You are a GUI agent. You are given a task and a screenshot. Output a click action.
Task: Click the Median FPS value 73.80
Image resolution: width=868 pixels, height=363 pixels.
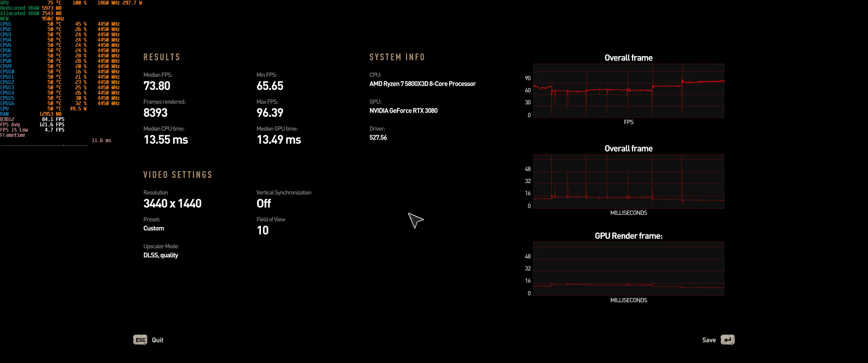click(157, 86)
